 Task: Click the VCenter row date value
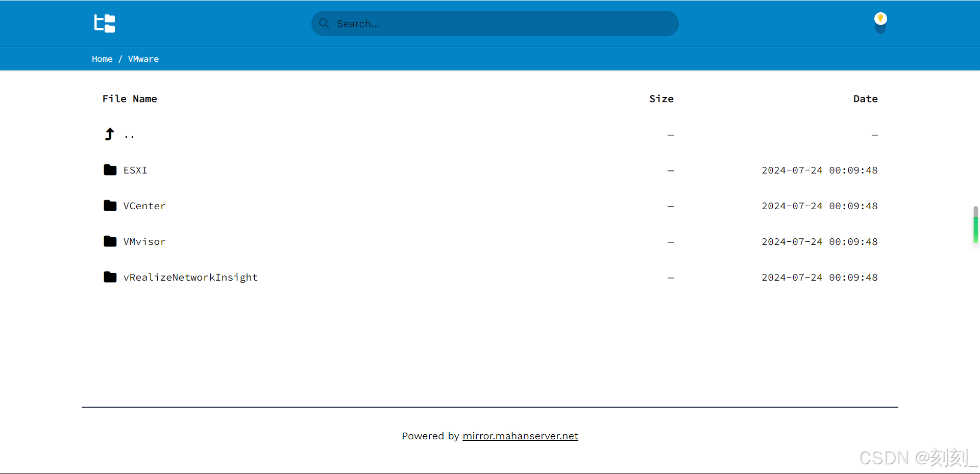[x=820, y=206]
